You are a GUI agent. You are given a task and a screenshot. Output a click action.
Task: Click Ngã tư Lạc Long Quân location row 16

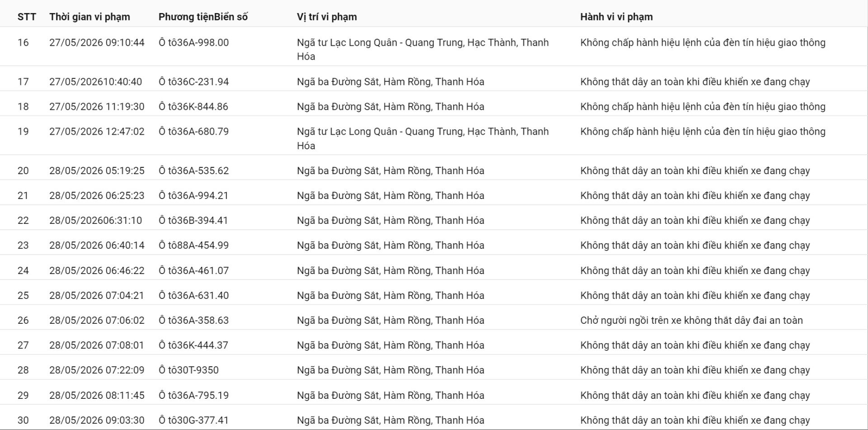tap(423, 49)
